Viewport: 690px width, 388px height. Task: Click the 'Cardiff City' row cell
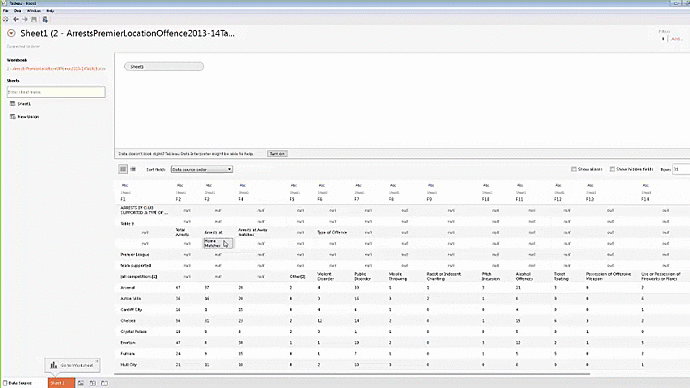131,309
